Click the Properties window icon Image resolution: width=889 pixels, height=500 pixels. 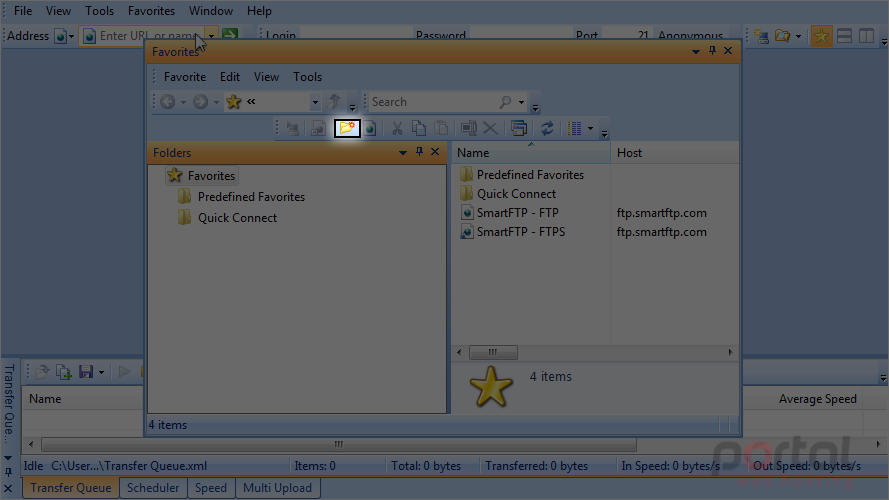point(518,129)
